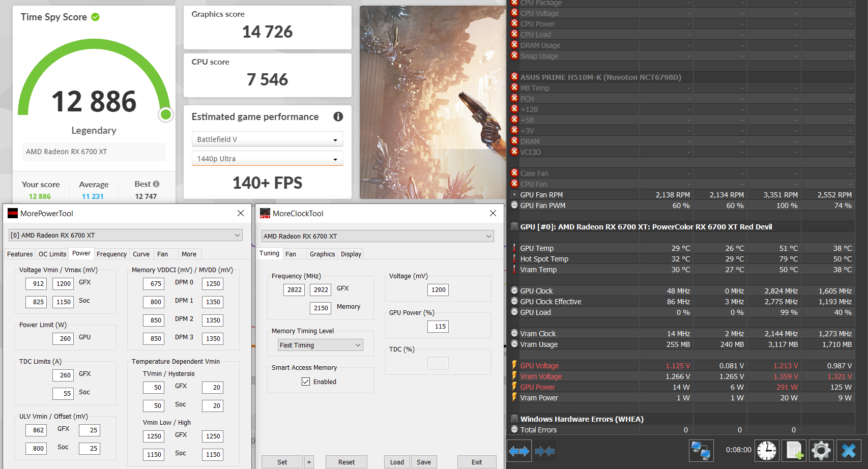Click the fan icon beside GPU Fan RPM
The width and height of the screenshot is (868, 469).
coord(514,194)
